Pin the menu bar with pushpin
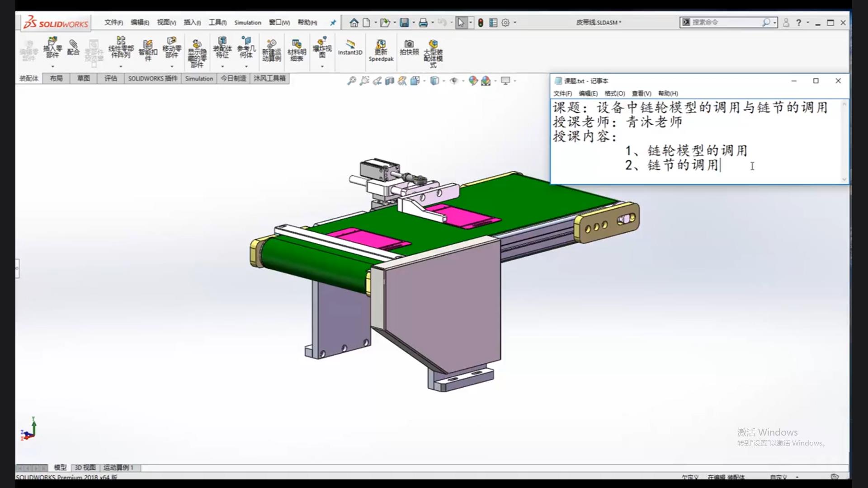The width and height of the screenshot is (868, 488). pyautogui.click(x=333, y=23)
